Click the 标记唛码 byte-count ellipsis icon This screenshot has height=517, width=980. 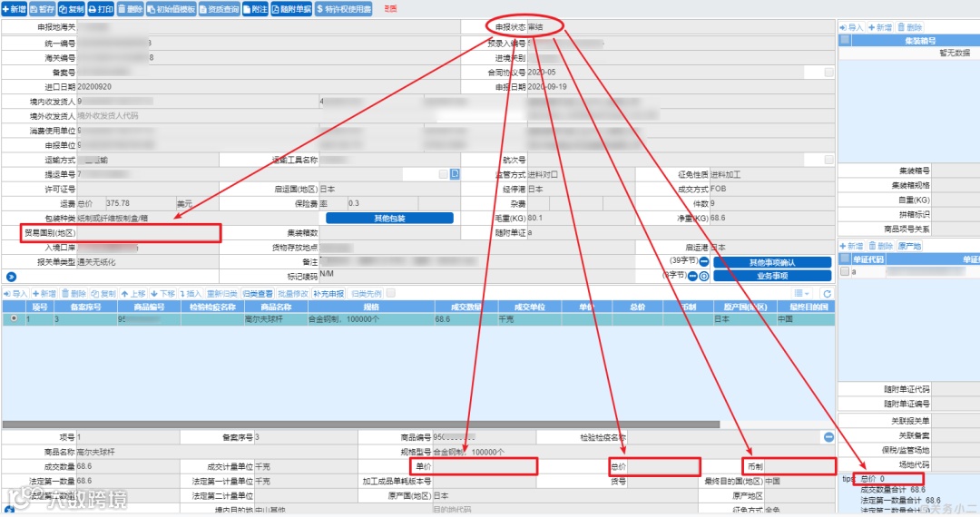692,276
